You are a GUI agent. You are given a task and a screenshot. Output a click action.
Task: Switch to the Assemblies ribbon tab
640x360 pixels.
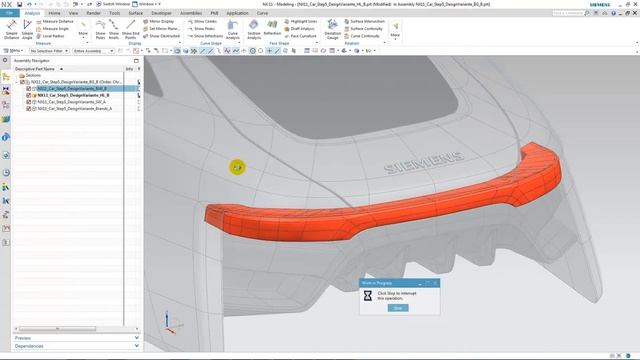tap(191, 13)
